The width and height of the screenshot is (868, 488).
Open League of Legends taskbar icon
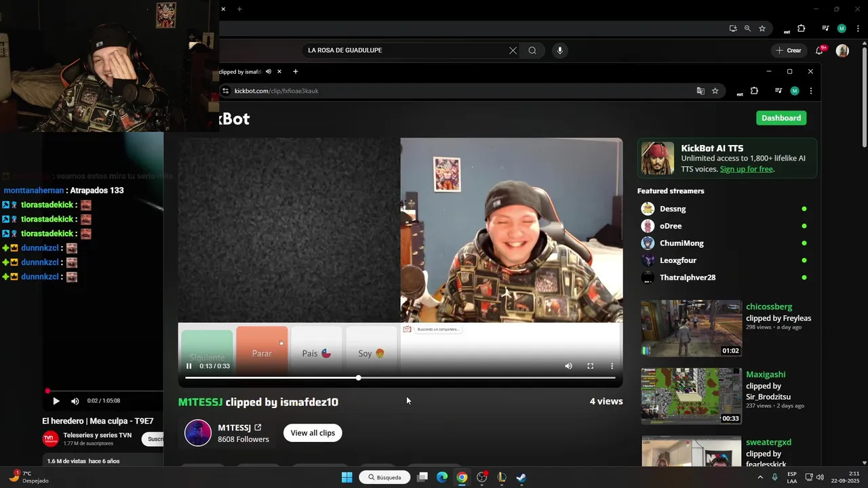point(501,477)
